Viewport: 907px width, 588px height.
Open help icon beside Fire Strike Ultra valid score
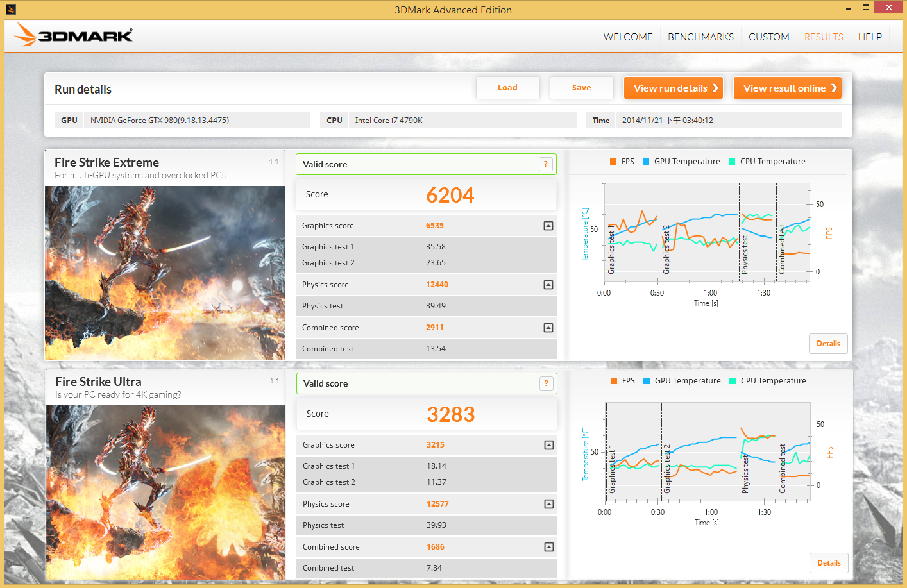(546, 383)
